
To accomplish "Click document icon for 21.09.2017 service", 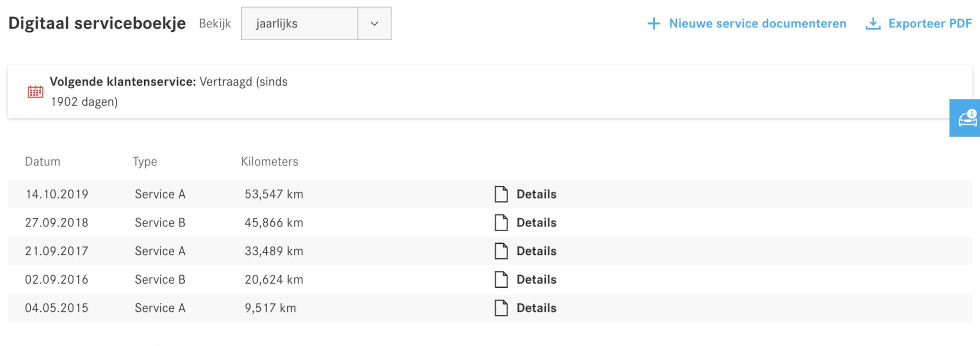I will pos(501,251).
